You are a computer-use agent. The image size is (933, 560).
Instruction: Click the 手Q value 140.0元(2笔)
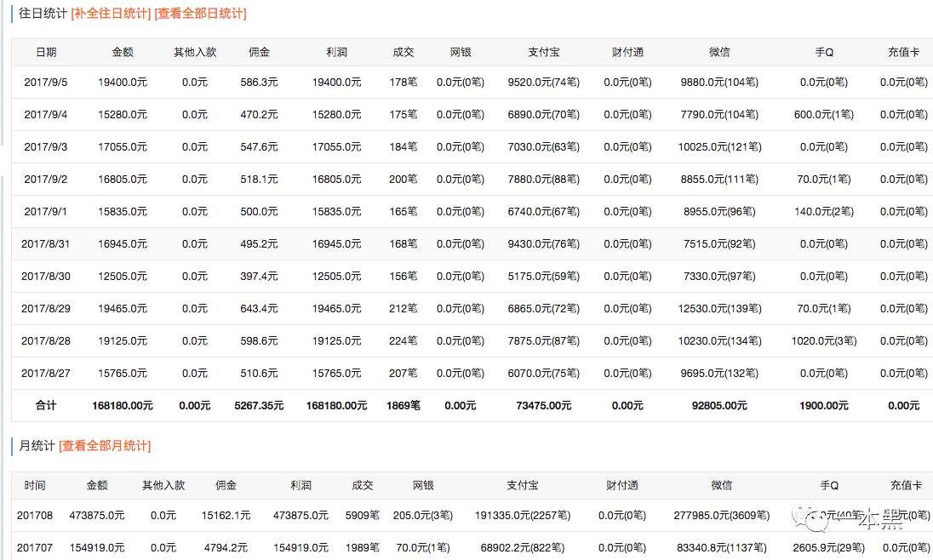click(824, 211)
